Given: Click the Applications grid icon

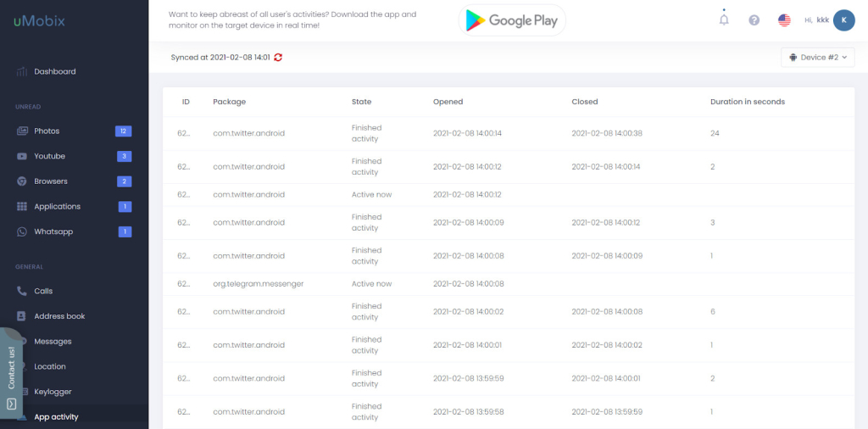Looking at the screenshot, I should click(22, 207).
